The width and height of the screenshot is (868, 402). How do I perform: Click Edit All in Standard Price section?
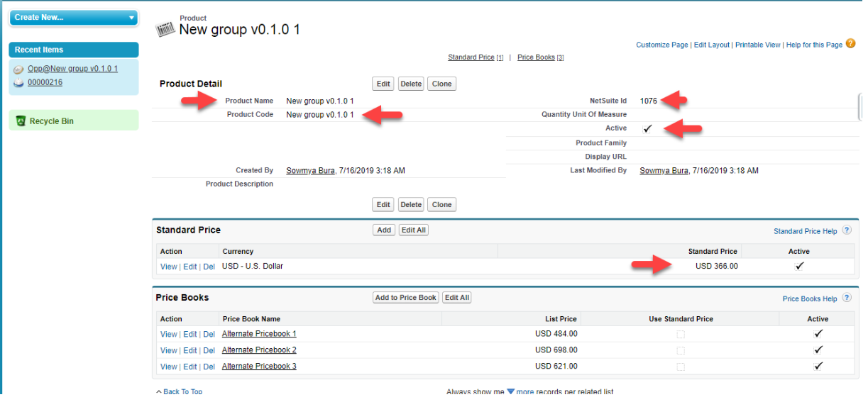[413, 230]
